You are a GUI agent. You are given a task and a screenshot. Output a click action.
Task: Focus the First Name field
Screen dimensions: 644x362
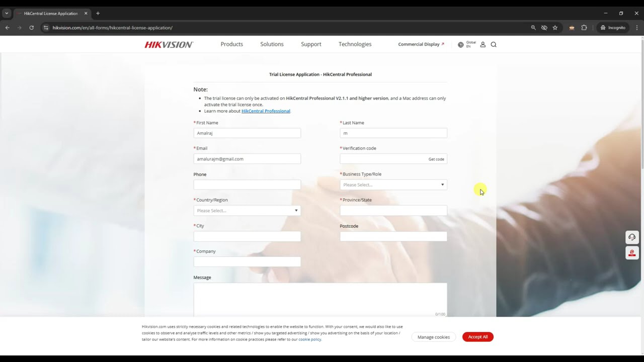pyautogui.click(x=247, y=133)
